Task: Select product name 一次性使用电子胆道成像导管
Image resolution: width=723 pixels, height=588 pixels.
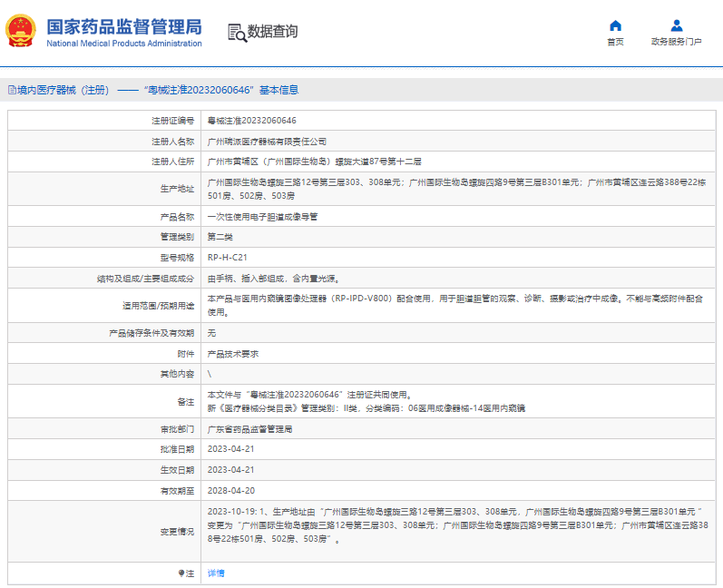Action: click(x=262, y=217)
